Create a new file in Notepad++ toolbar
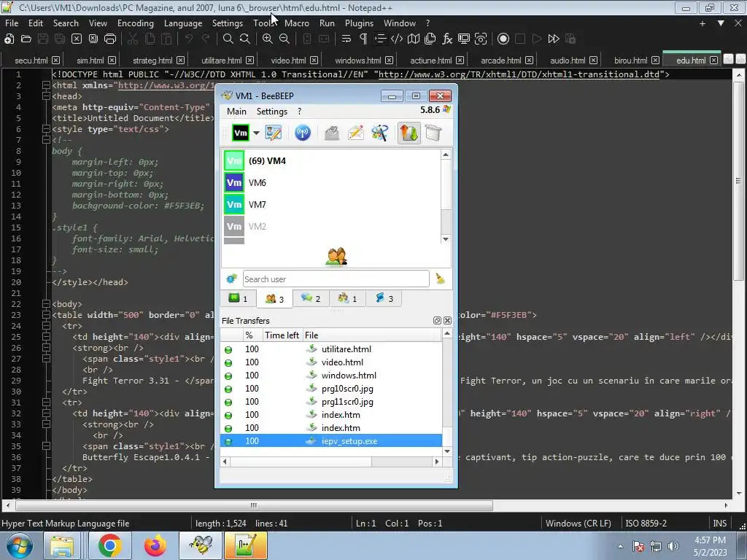This screenshot has height=560, width=747. pos(9,39)
